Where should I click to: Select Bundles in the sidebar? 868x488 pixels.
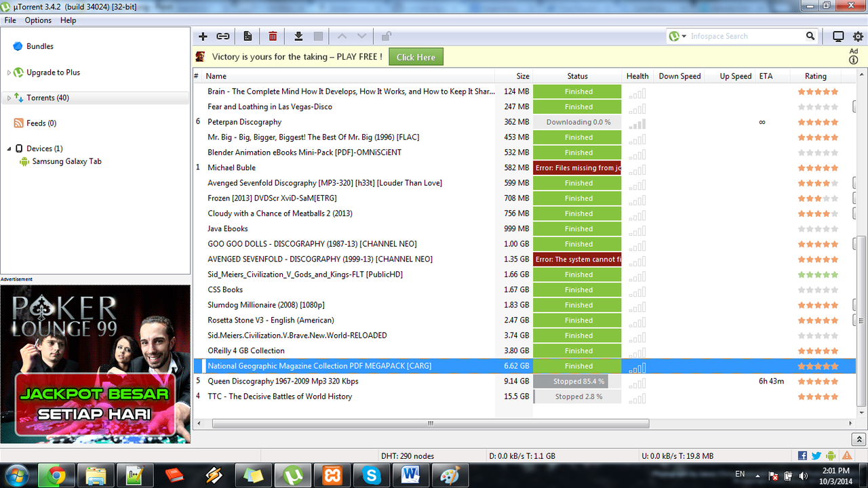click(40, 46)
